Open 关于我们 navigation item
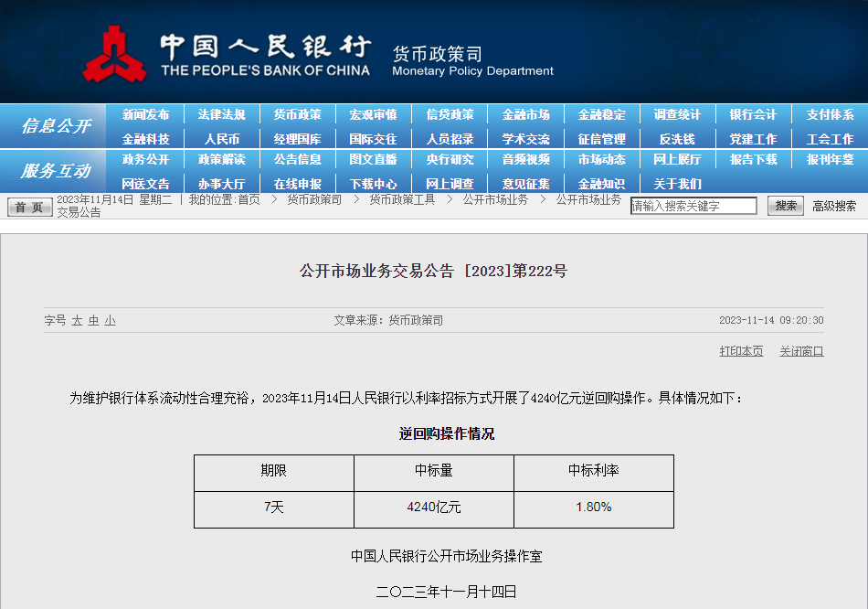 tap(677, 184)
